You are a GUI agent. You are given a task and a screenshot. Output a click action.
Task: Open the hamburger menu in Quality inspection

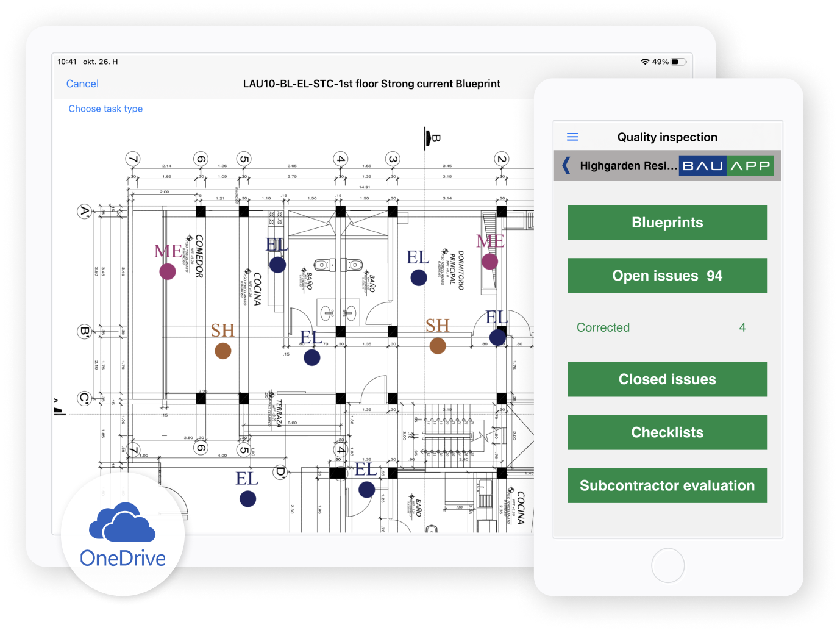pyautogui.click(x=572, y=137)
